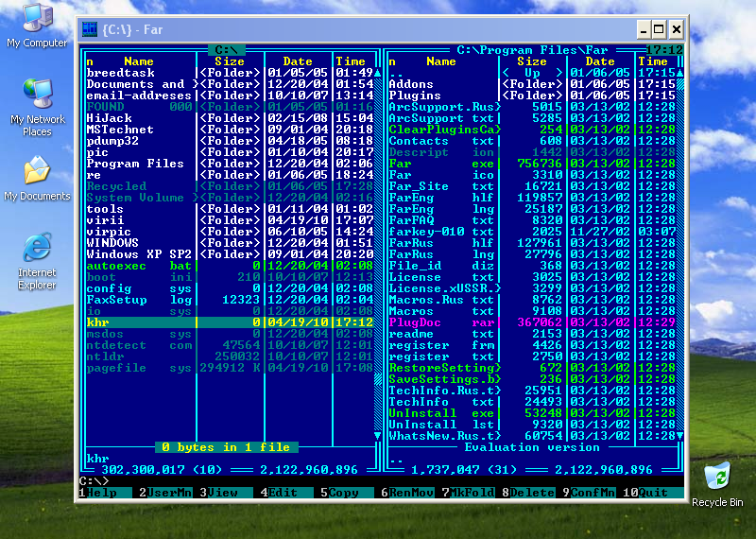Viewport: 756px width, 539px height.
Task: Select the highlighted khr file row
Action: pos(230,322)
